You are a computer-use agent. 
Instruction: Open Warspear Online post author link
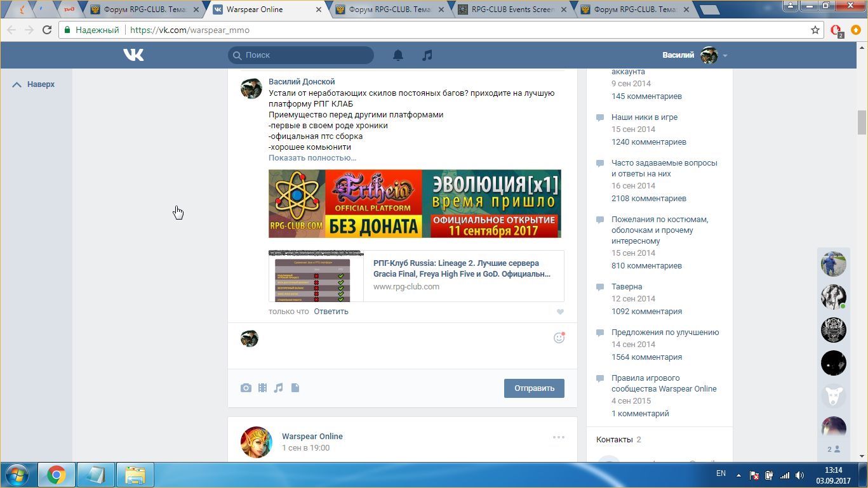pyautogui.click(x=312, y=437)
